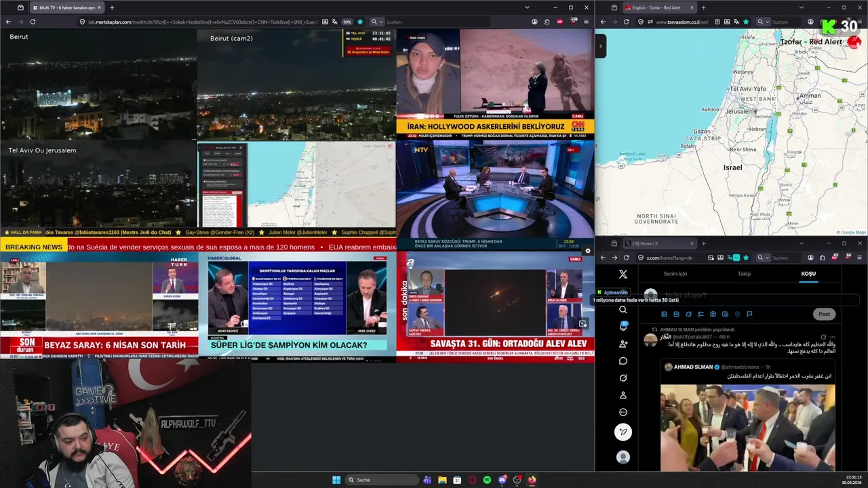Open tweet more-options three dots menu
Viewport: 868px width, 488px height.
[833, 337]
